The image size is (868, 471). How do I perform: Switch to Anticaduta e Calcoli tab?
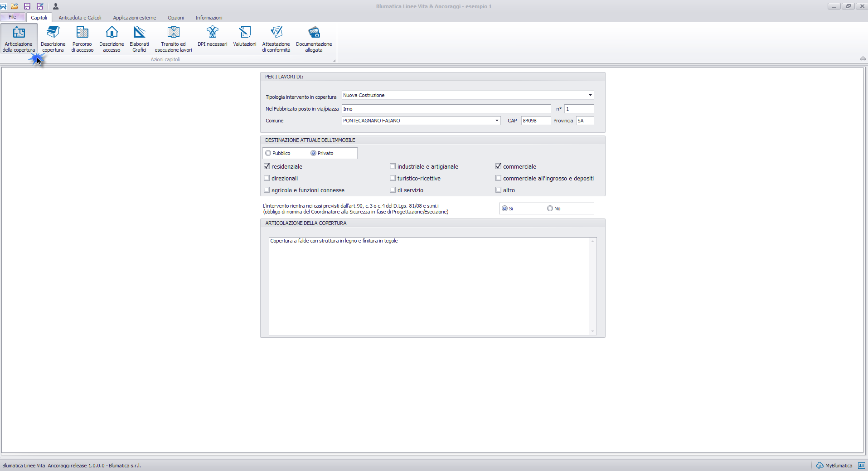tap(80, 18)
